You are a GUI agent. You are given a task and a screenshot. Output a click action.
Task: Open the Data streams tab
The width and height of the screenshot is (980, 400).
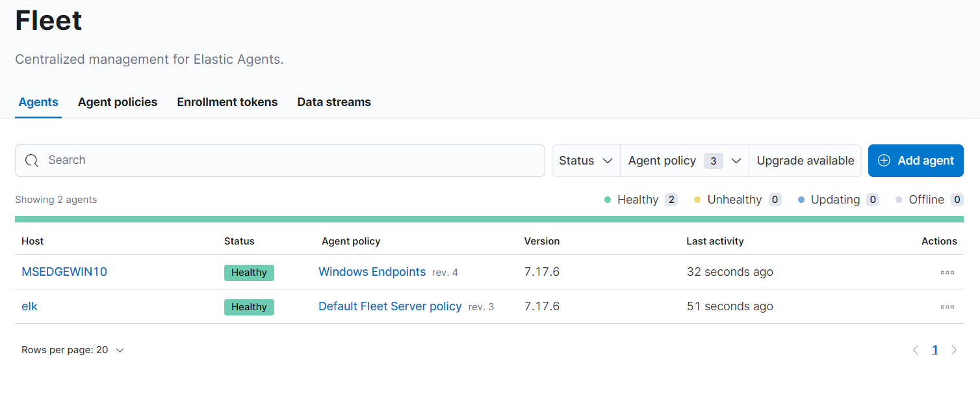coord(334,102)
